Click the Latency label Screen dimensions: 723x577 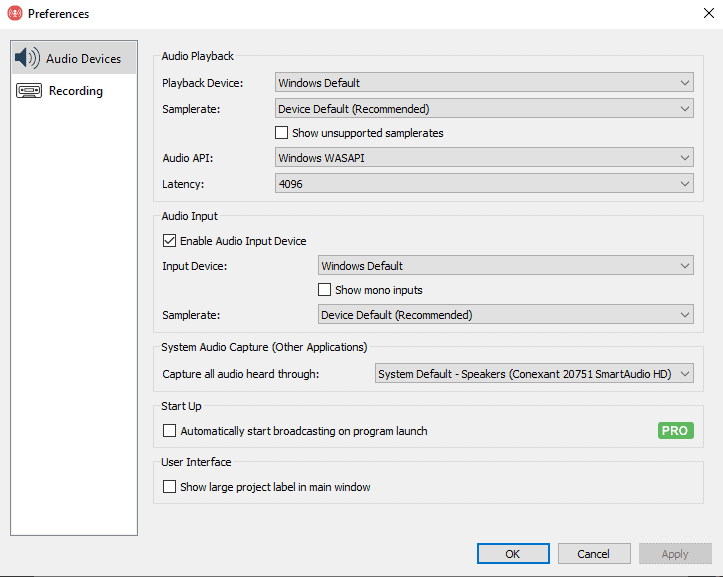[183, 184]
